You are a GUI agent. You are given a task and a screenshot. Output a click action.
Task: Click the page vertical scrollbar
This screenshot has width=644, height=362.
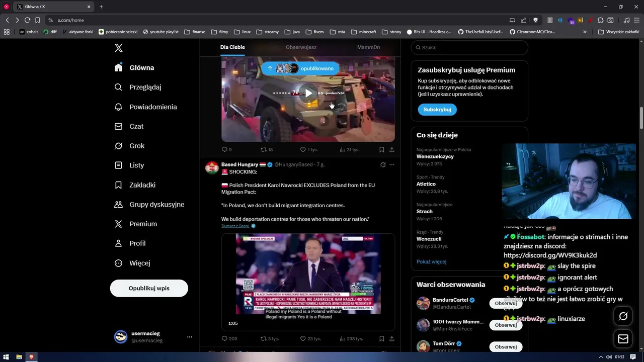click(x=641, y=118)
